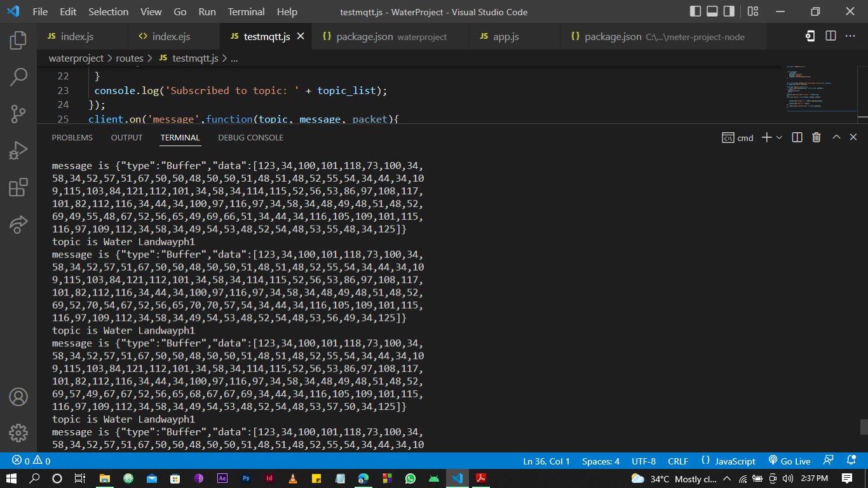The height and width of the screenshot is (488, 868).
Task: Kill the terminal with trash icon
Action: [817, 137]
